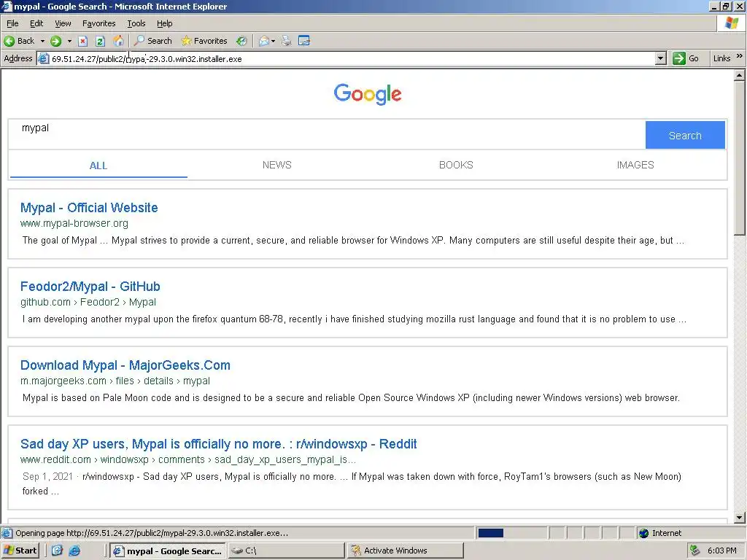Select the ALL results tab
This screenshot has height=560, width=747.
coord(98,166)
